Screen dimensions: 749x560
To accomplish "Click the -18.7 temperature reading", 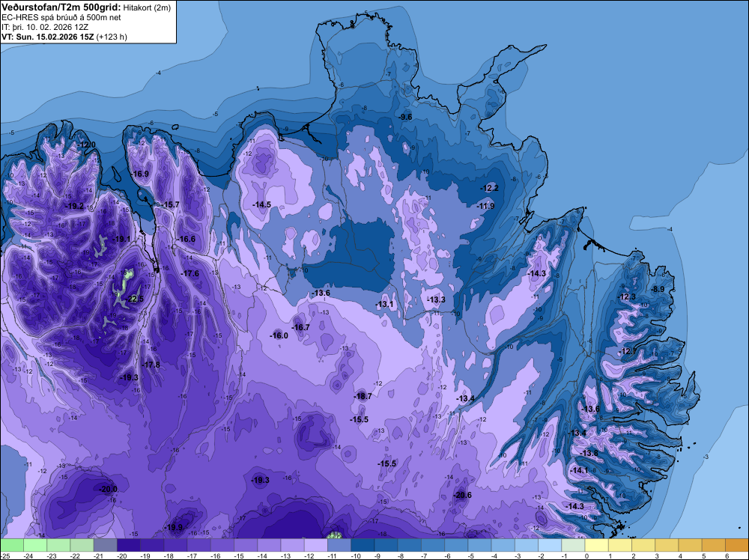I will coord(363,396).
